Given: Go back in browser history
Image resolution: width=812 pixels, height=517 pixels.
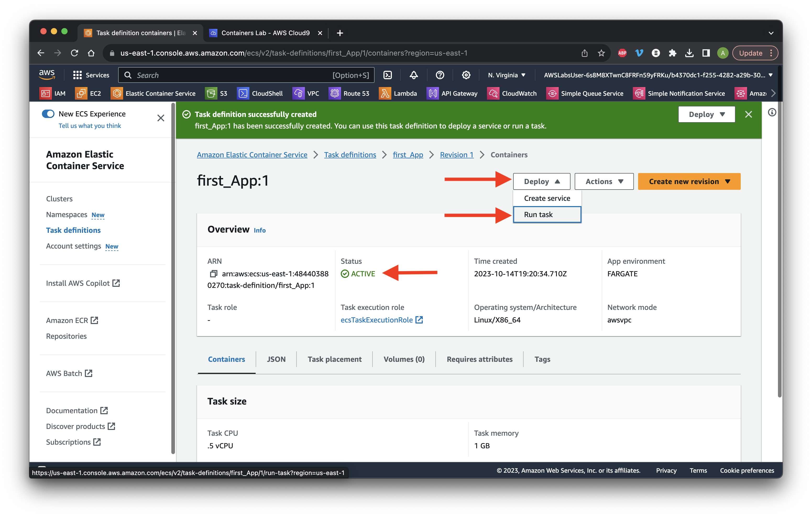Looking at the screenshot, I should 41,53.
